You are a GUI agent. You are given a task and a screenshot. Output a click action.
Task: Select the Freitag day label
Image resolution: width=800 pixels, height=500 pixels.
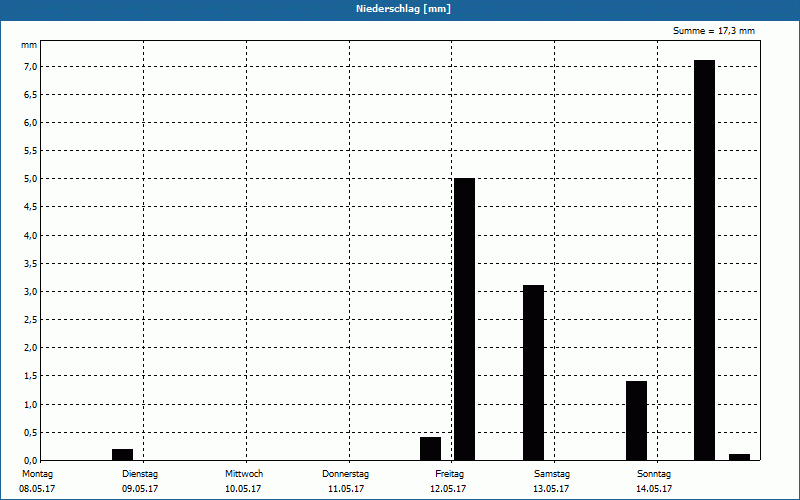click(x=449, y=474)
